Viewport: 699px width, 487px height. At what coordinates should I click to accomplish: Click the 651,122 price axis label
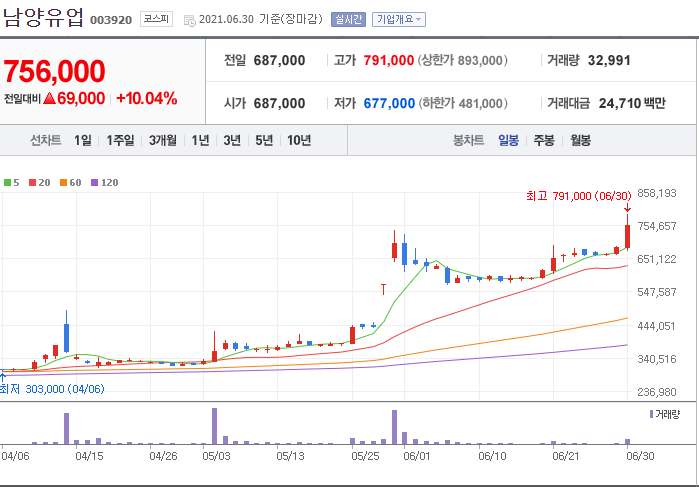coord(657,259)
